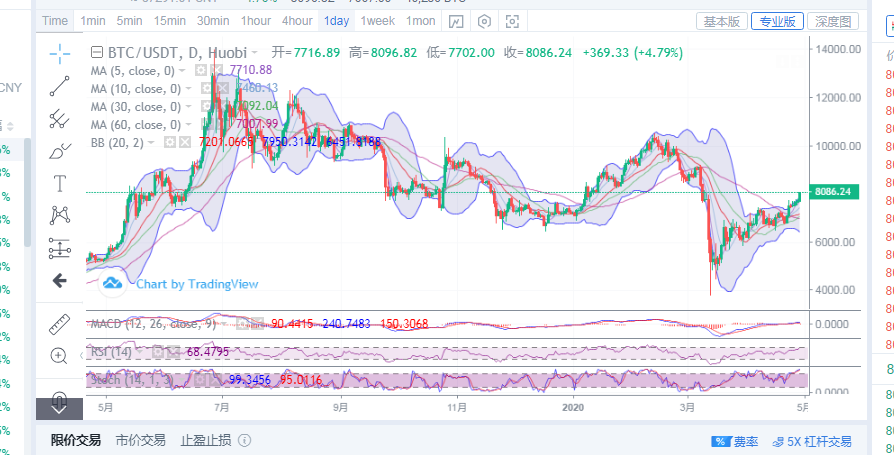Click the info icon beside 止盈止损

(244, 440)
